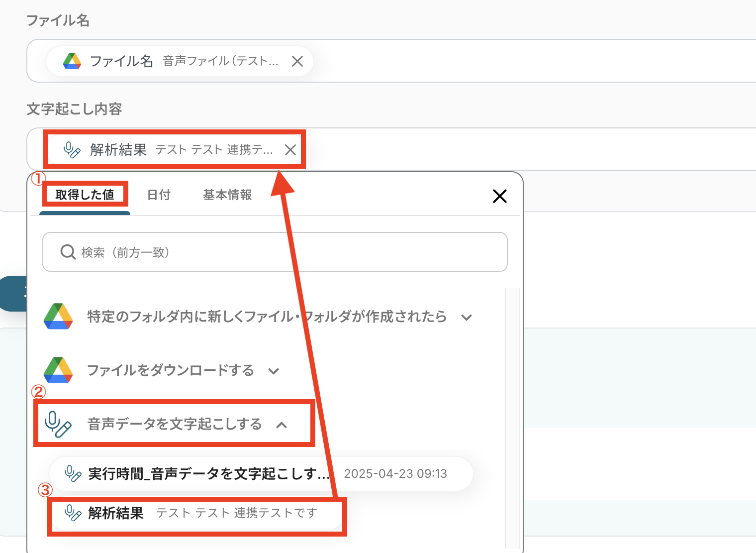The height and width of the screenshot is (553, 756).
Task: Click Google Drive icon beside ファイルをダウンロードする
Action: tap(58, 370)
